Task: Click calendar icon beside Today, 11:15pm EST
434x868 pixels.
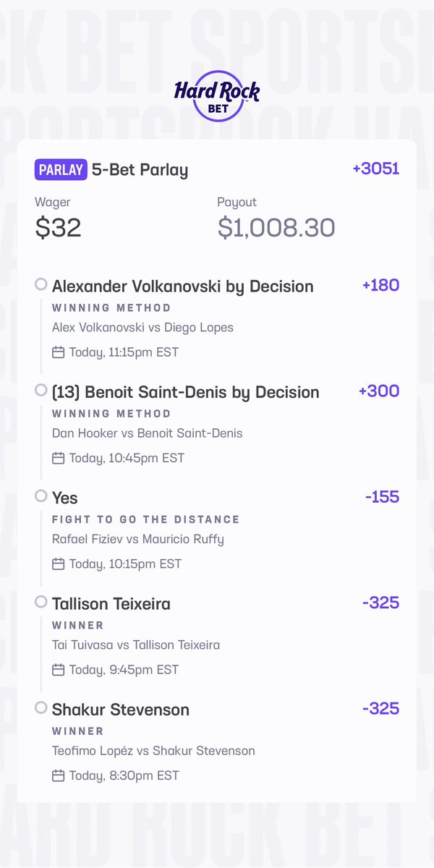Action: point(59,352)
